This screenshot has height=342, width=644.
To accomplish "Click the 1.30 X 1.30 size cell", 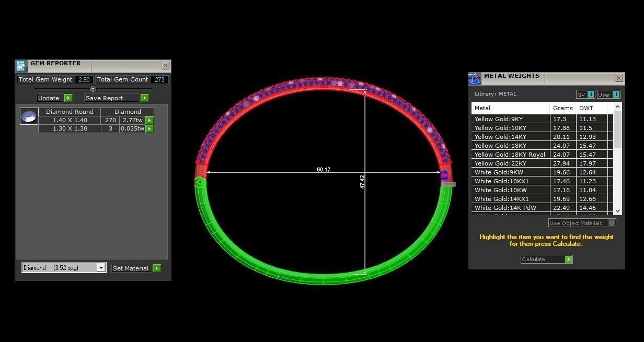I will [x=70, y=128].
